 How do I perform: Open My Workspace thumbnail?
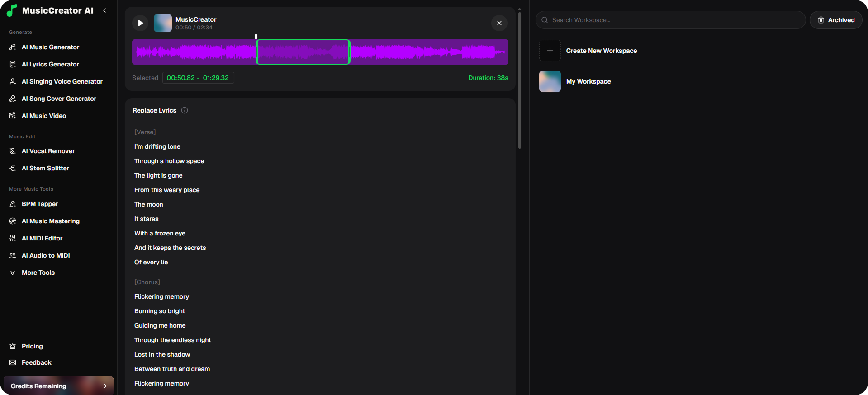point(550,81)
